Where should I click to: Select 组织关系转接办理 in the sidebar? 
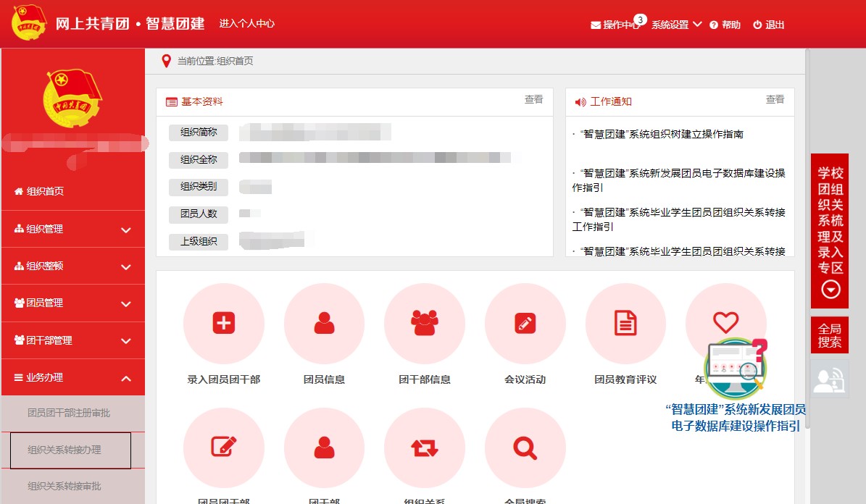click(70, 450)
